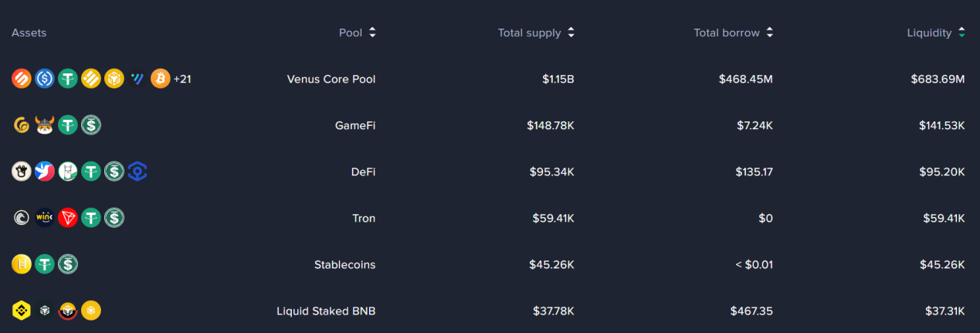Click the WIN token icon in Tron row
980x333 pixels.
45,218
